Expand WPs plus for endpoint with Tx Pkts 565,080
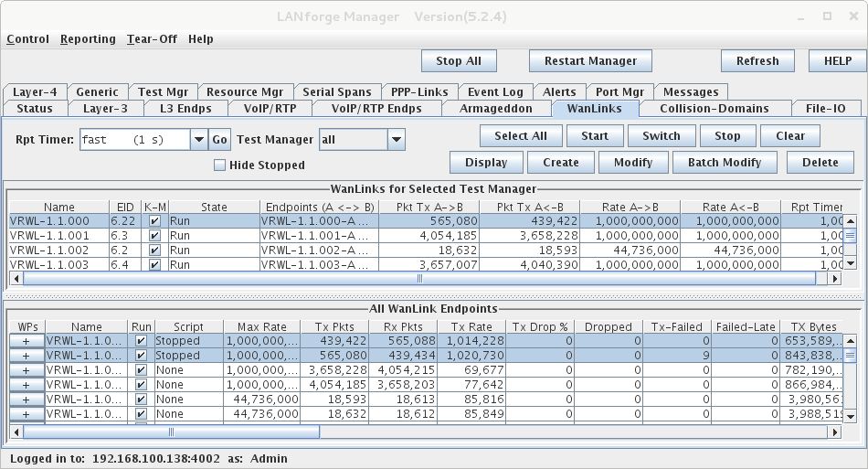Screen dimensions: 868x469 pyautogui.click(x=26, y=356)
